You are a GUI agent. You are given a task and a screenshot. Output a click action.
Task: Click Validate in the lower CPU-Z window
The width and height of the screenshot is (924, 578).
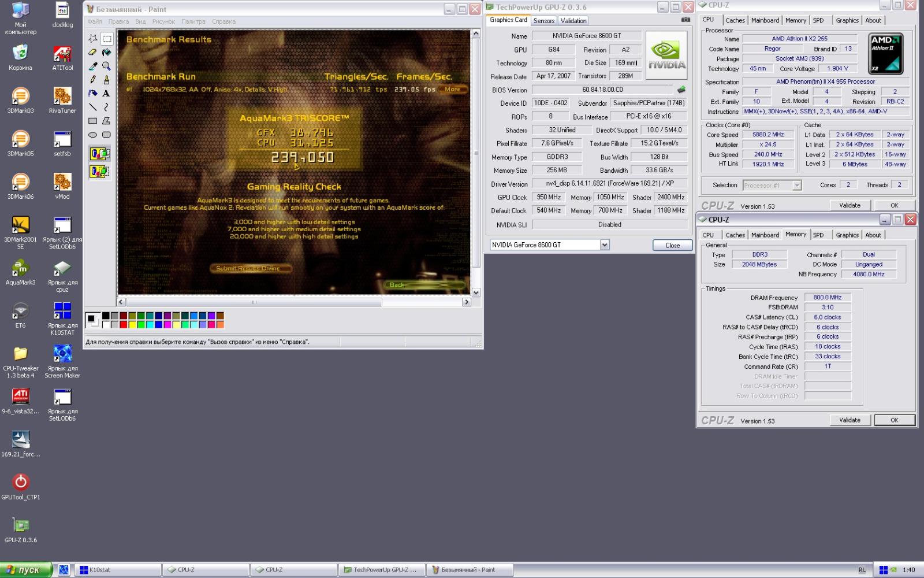click(x=850, y=420)
